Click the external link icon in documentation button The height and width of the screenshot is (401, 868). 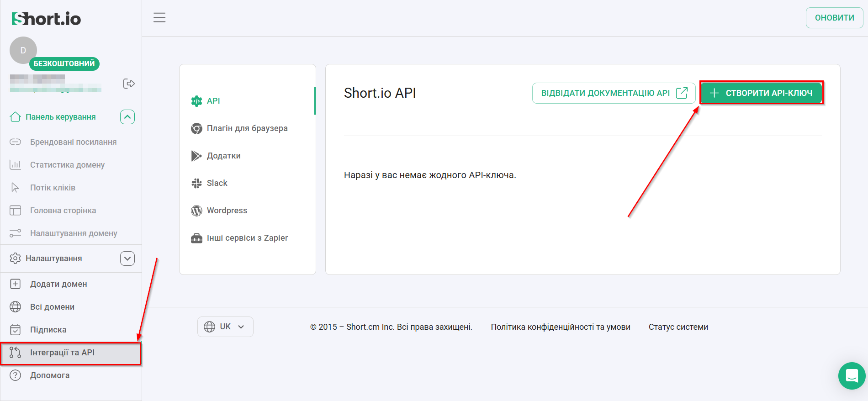pos(682,93)
